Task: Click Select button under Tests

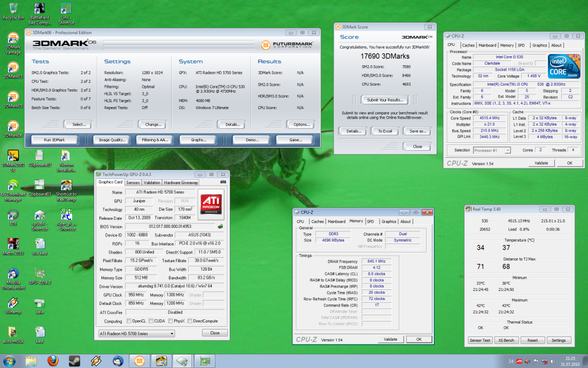Action: pos(79,125)
